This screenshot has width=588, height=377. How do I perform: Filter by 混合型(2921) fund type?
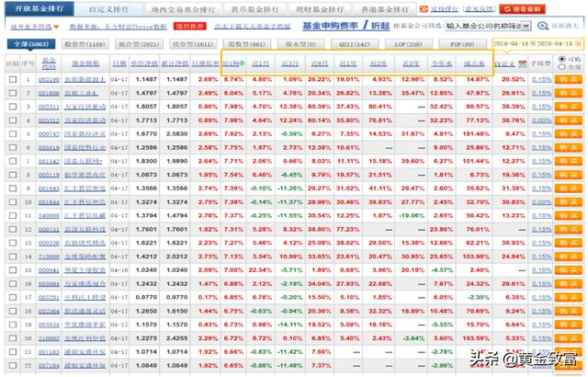tap(139, 44)
